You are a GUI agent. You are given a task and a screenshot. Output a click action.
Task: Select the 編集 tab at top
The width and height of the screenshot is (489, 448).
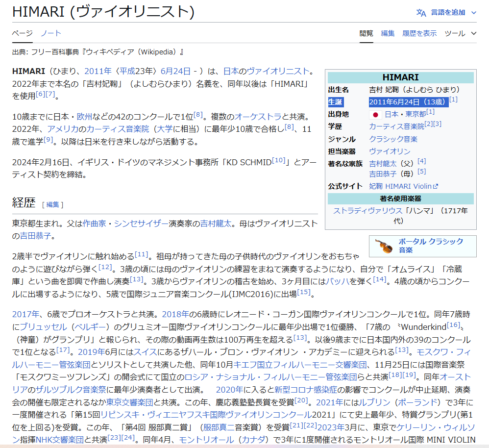coord(388,33)
